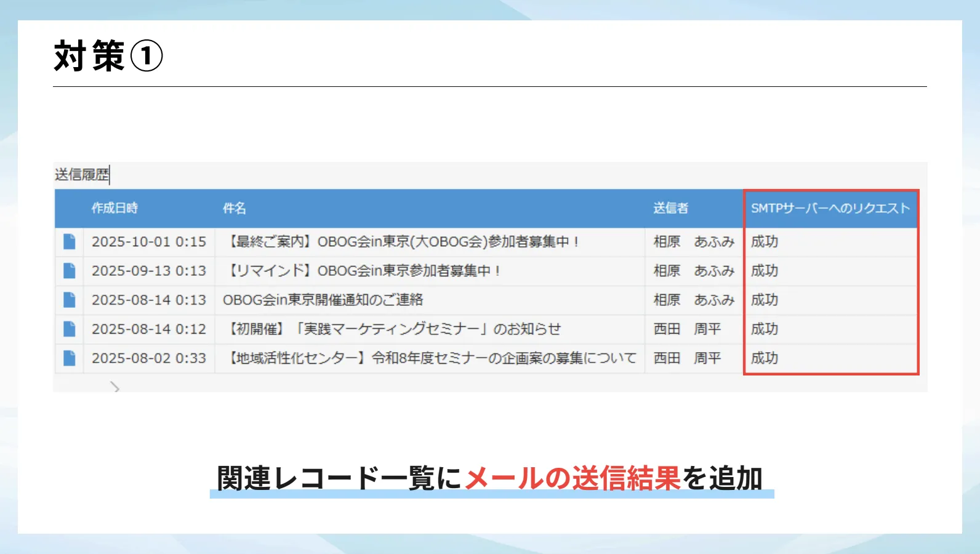Click subject OBOG会in東京開催通知のご連絡
The width and height of the screenshot is (980, 554).
point(323,300)
